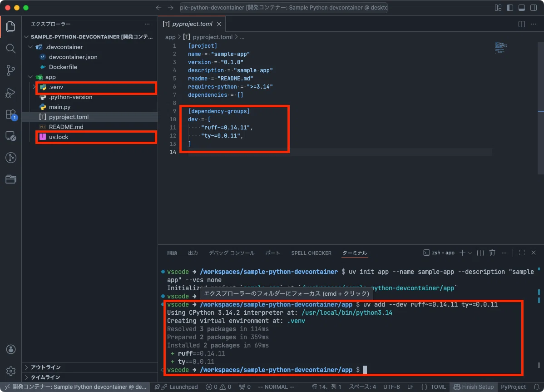Viewport: 544px width, 392px height.
Task: Collapse the app folder
Action: (x=30, y=77)
